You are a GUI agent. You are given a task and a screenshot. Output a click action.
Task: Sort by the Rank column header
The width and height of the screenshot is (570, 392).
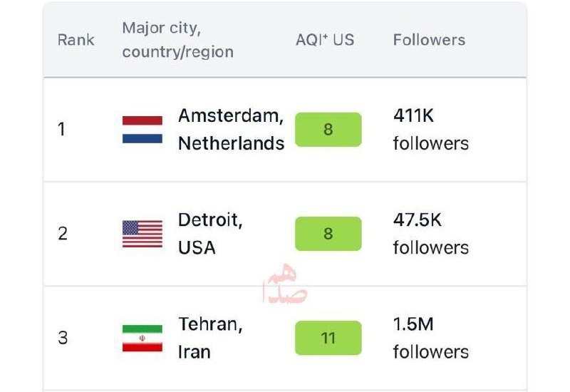[76, 40]
